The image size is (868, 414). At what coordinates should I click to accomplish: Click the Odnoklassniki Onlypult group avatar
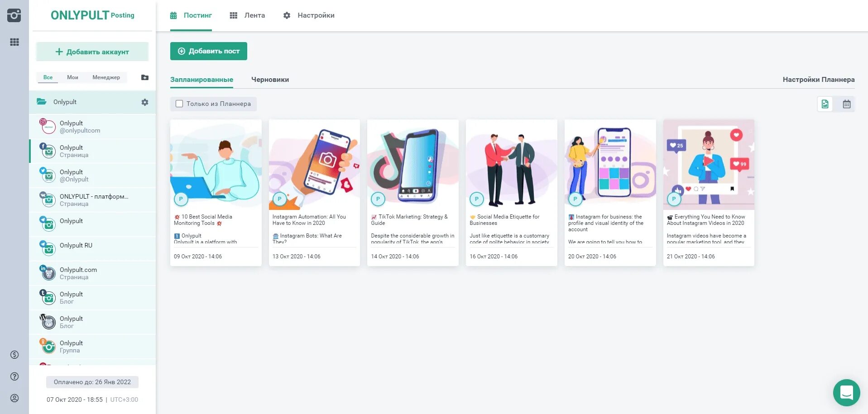pos(48,347)
